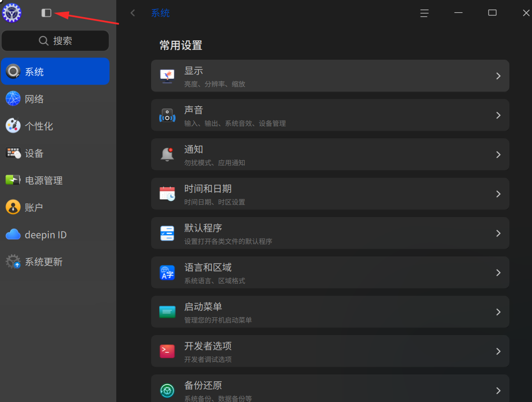532x402 pixels.
Task: Expand the 语言和区域 row chevron
Action: tap(498, 273)
